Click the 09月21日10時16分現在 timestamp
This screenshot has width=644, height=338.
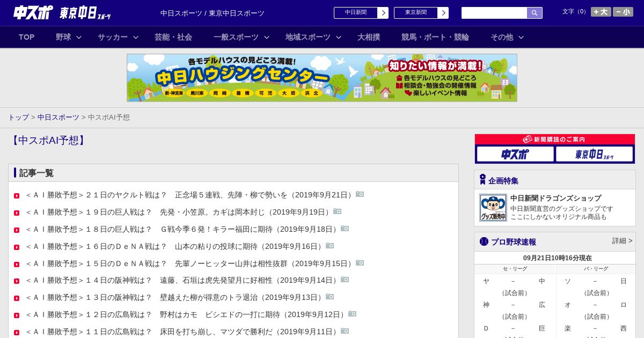point(558,258)
